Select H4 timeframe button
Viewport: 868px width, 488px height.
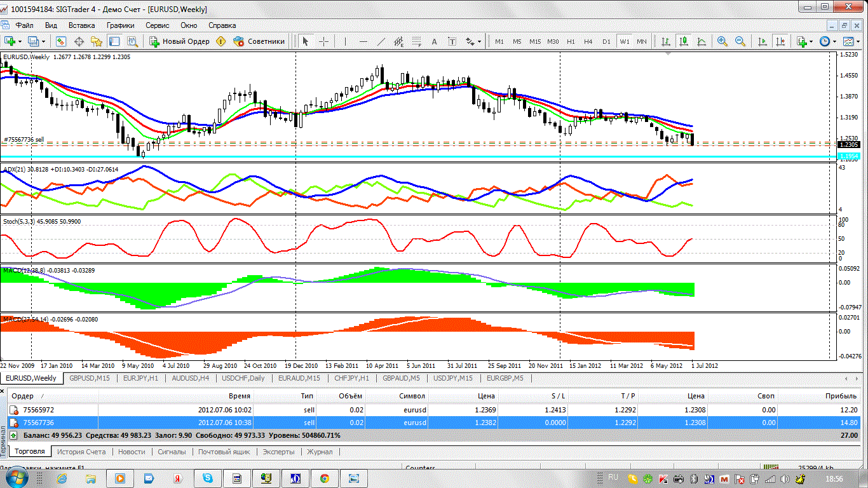[588, 41]
